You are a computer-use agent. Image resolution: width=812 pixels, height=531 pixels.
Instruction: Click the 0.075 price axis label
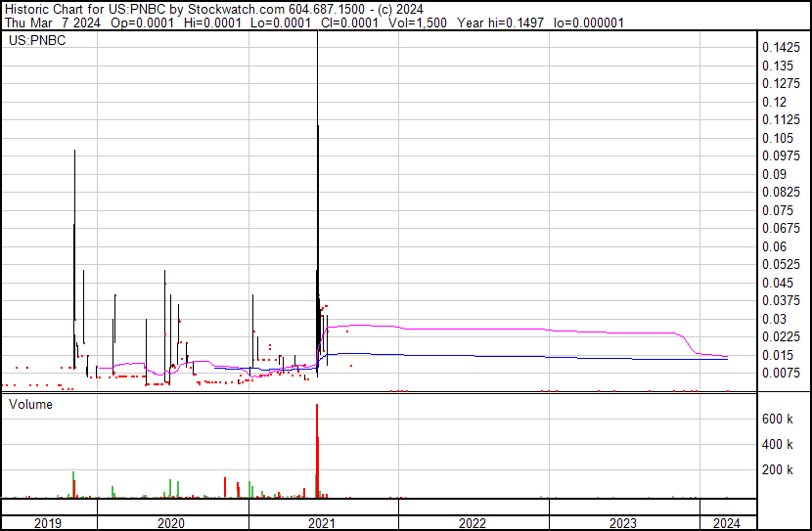(x=778, y=210)
